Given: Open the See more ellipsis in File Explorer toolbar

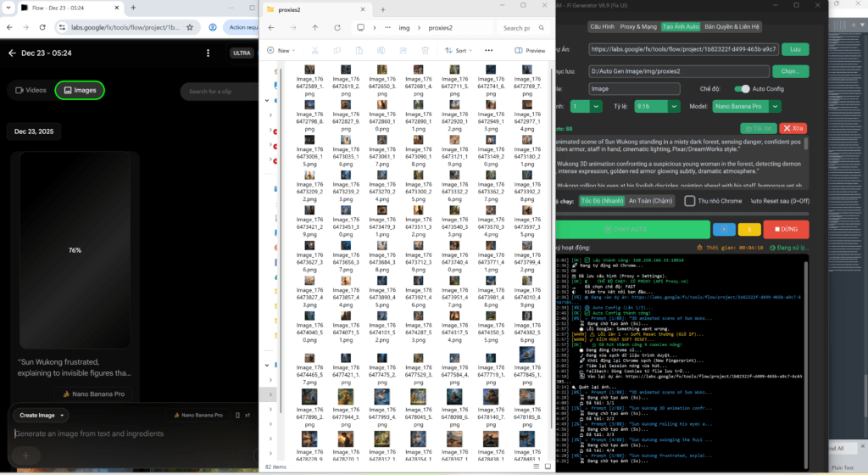Looking at the screenshot, I should click(x=489, y=50).
